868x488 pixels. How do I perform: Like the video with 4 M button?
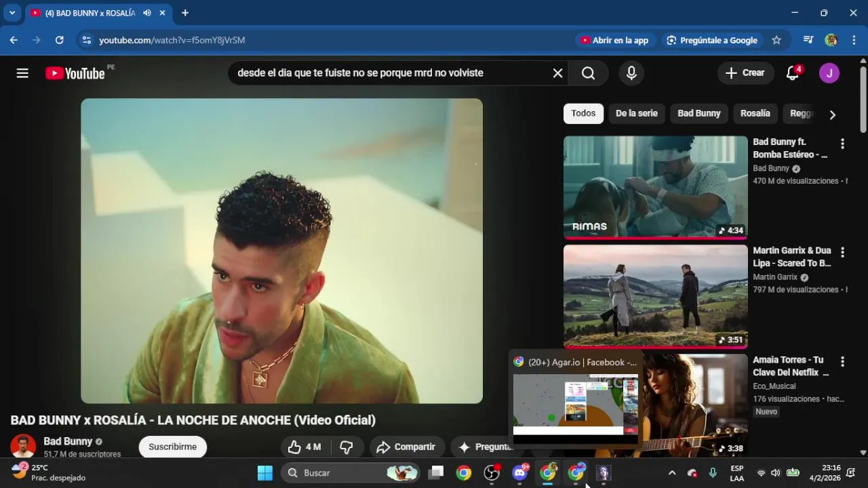pos(304,447)
